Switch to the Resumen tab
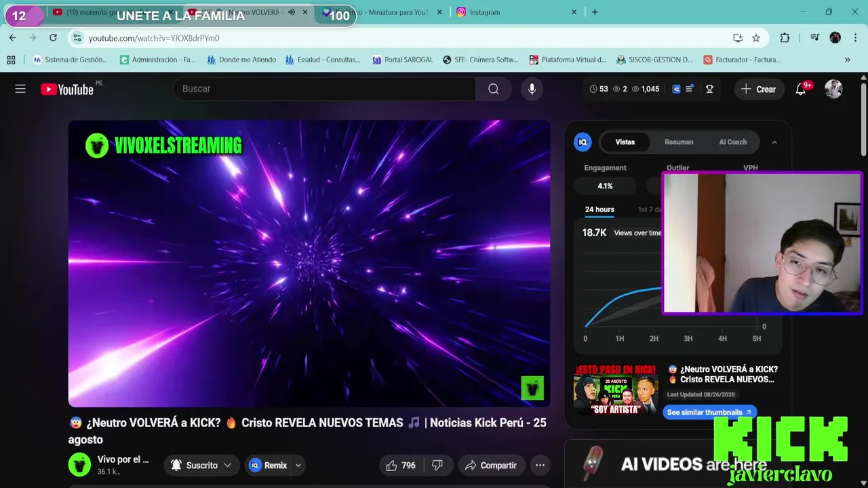This screenshot has height=488, width=868. [x=679, y=142]
